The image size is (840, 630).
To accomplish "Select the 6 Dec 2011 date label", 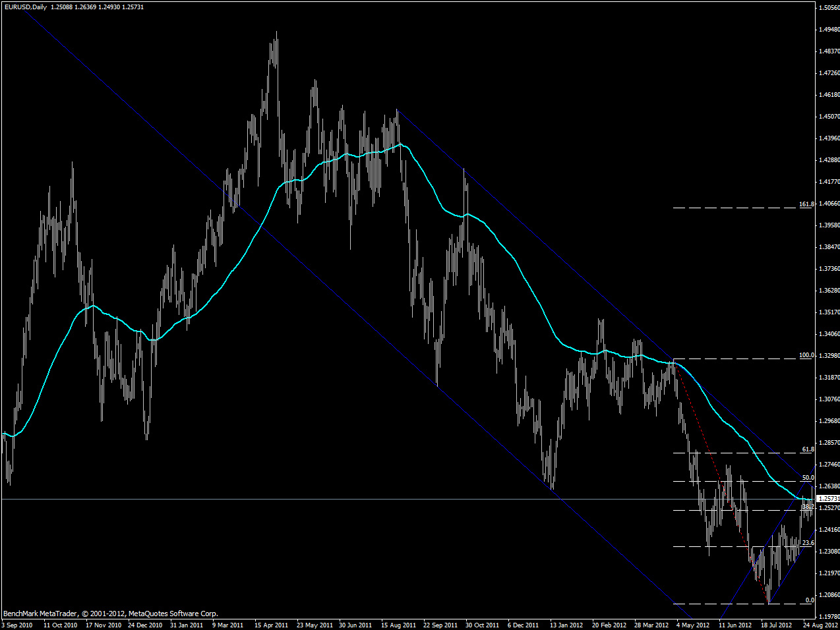I will tap(524, 625).
